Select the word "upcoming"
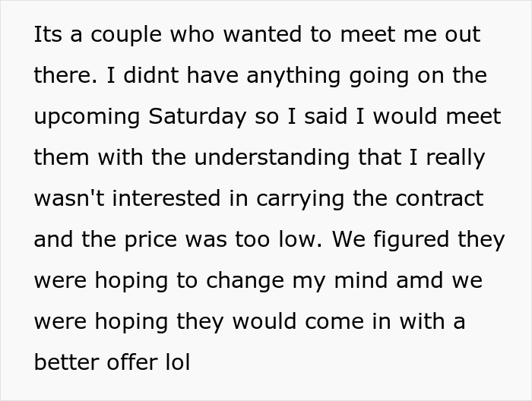The width and height of the screenshot is (532, 401). coord(87,117)
